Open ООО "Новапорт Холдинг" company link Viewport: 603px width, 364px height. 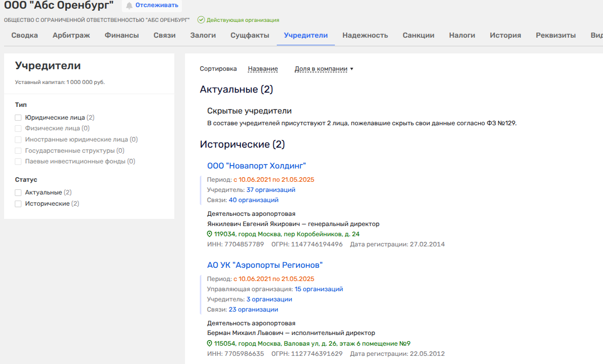pyautogui.click(x=256, y=166)
